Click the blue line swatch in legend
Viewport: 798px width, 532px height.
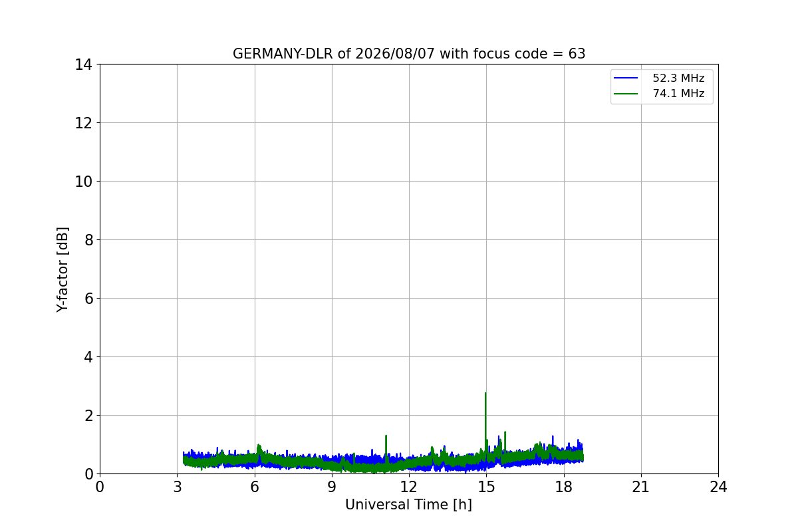tap(626, 78)
